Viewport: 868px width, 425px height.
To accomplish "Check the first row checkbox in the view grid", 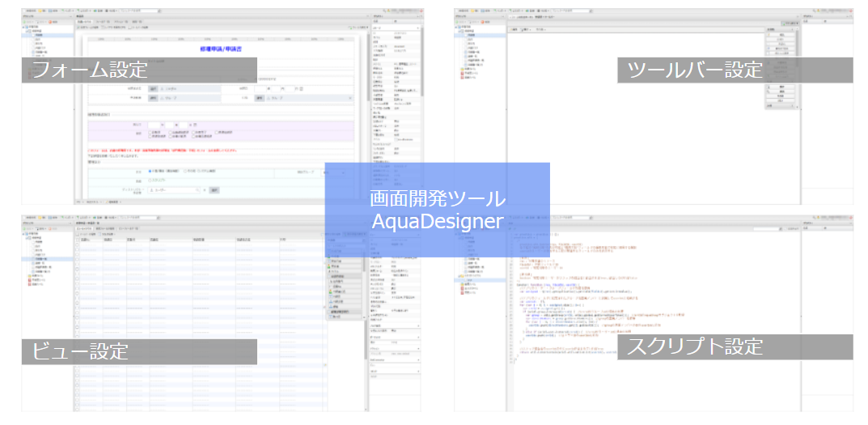I will click(x=77, y=245).
